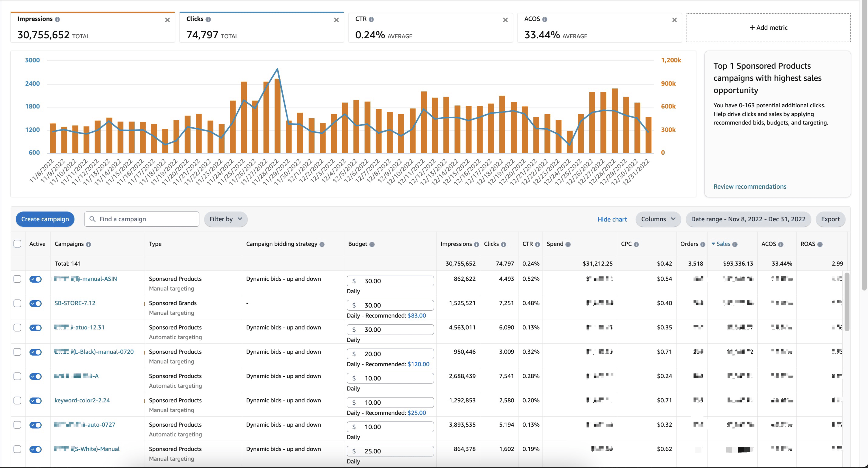Click the Budget column info icon
Screen dimensions: 868x468
(372, 244)
